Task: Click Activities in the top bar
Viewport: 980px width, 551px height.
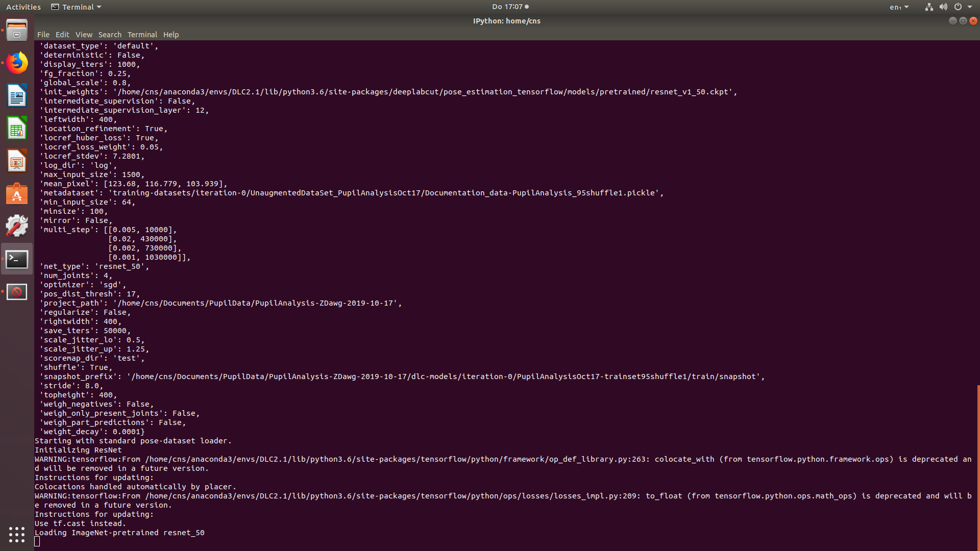Action: 23,7
